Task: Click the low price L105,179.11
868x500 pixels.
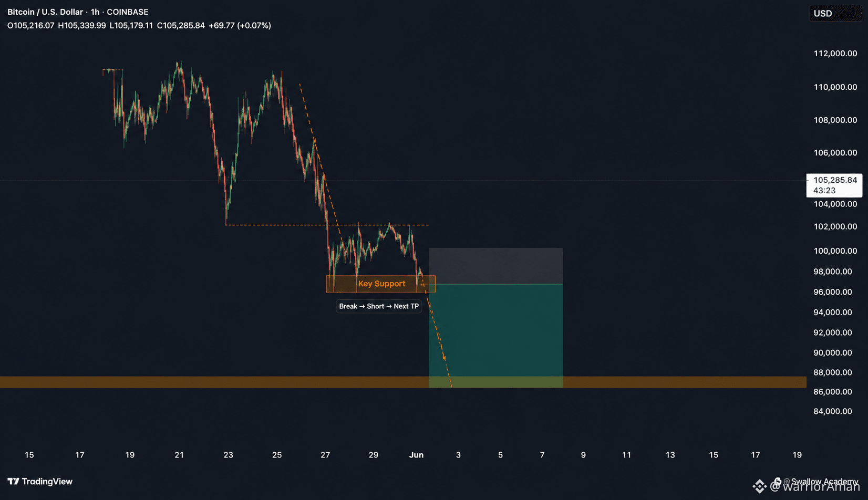Action: 131,25
